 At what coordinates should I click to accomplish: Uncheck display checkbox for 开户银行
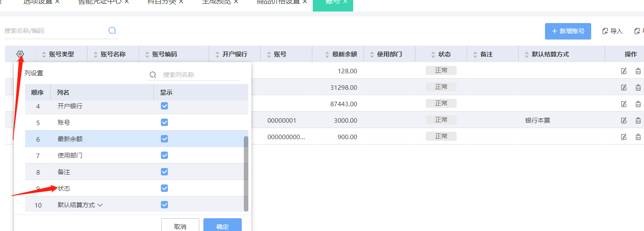click(x=164, y=106)
